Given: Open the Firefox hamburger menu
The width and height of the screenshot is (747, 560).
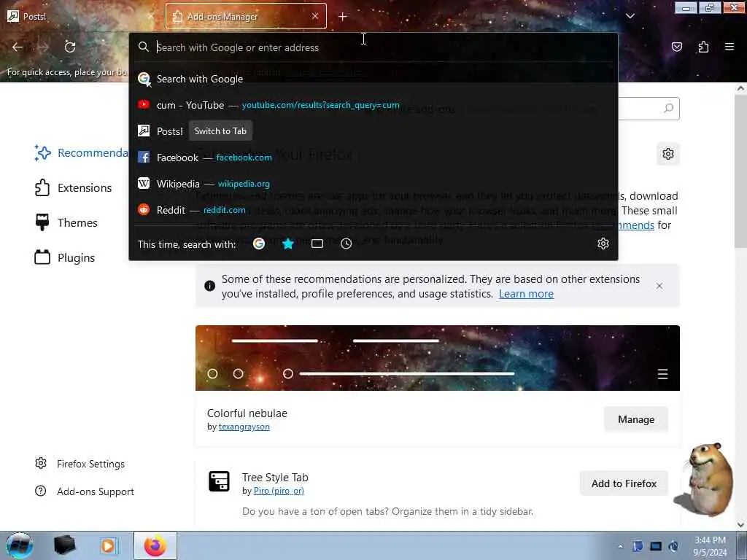Looking at the screenshot, I should (729, 47).
